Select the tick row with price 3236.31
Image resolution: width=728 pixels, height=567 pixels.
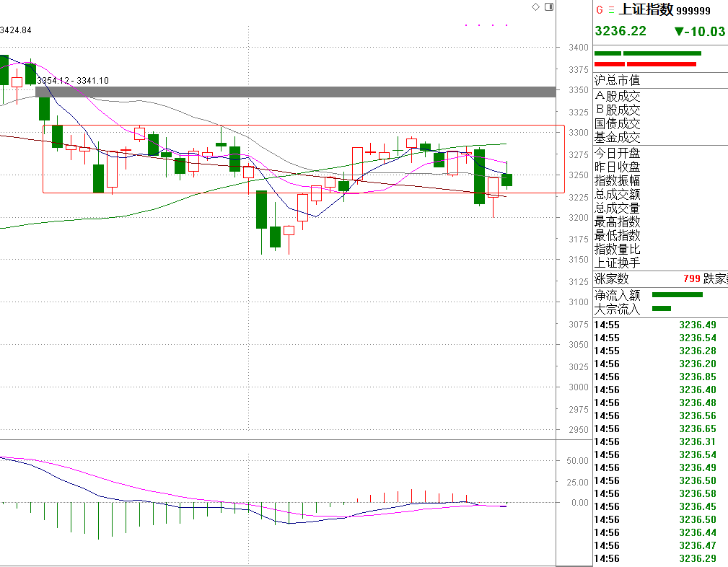click(661, 442)
